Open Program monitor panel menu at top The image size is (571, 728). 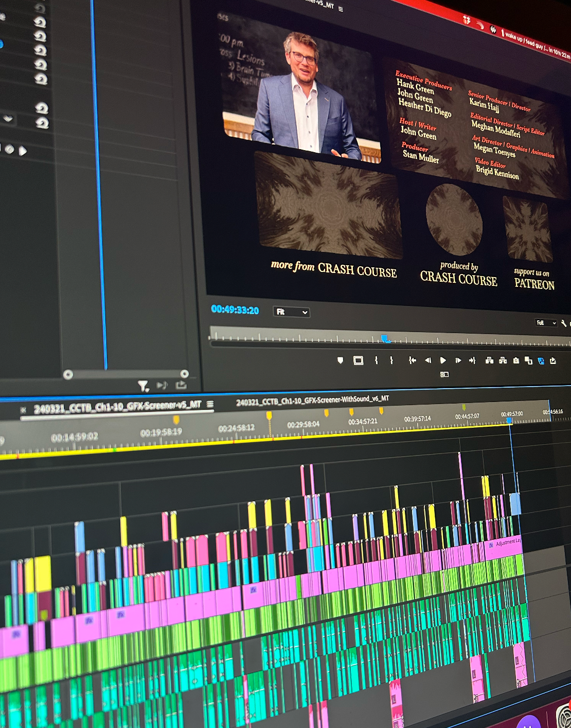click(x=341, y=9)
